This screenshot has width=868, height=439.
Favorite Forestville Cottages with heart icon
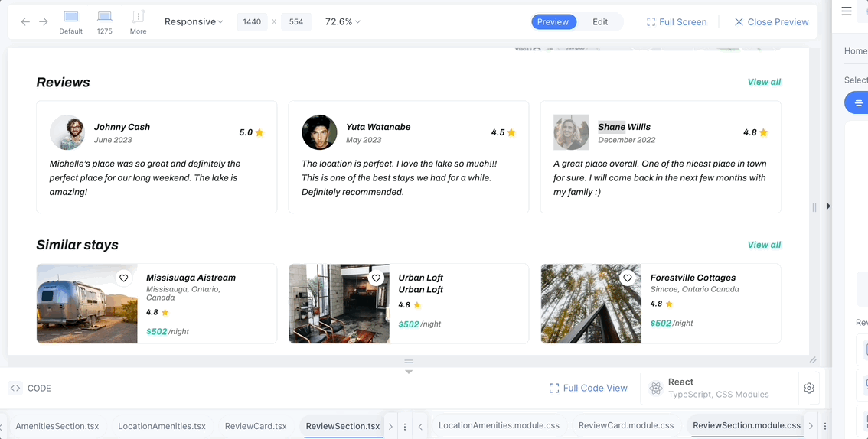627,278
